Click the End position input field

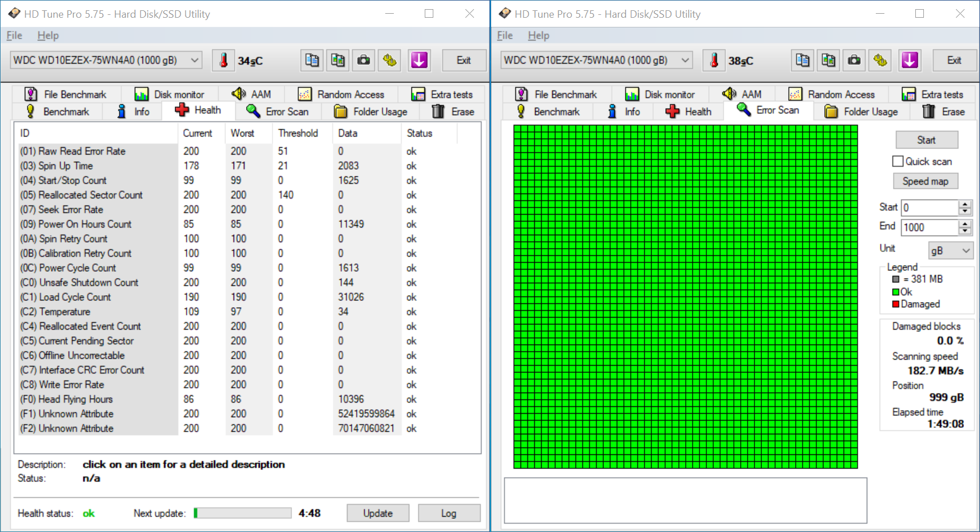[930, 227]
